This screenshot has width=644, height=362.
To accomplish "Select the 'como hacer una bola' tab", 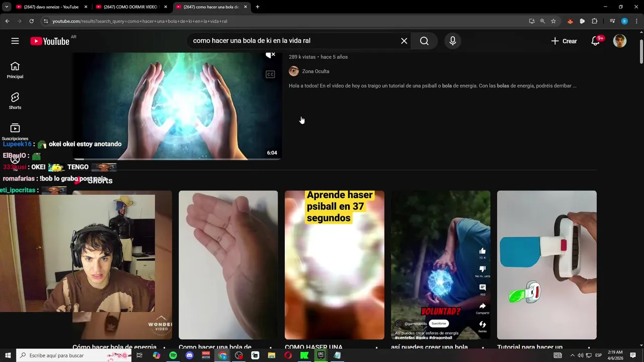I will coord(211,7).
